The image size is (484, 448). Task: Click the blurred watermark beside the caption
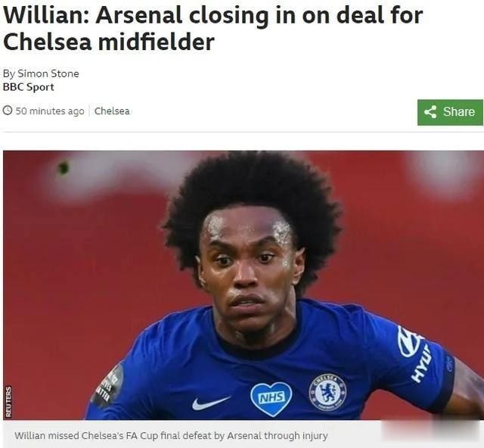432,434
